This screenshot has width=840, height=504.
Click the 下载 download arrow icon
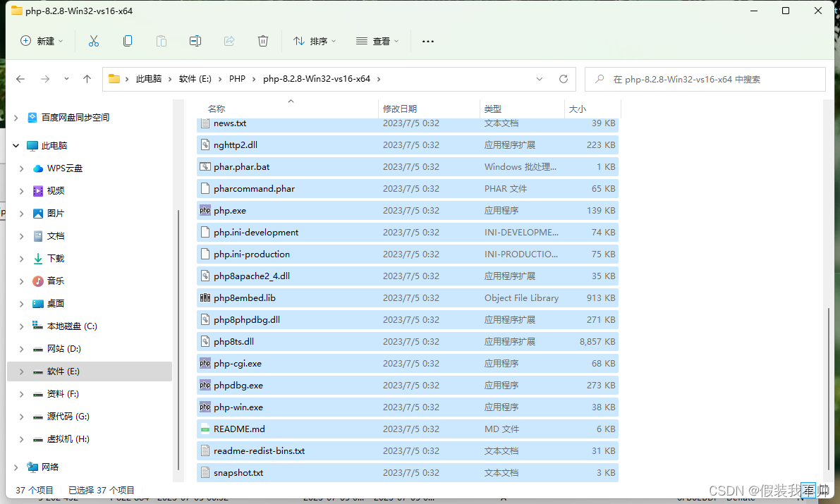pos(38,259)
